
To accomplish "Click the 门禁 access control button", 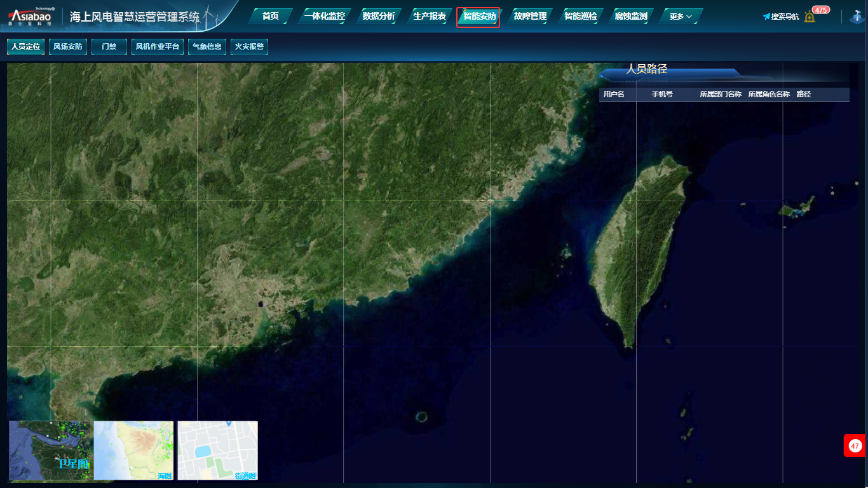I will 109,46.
